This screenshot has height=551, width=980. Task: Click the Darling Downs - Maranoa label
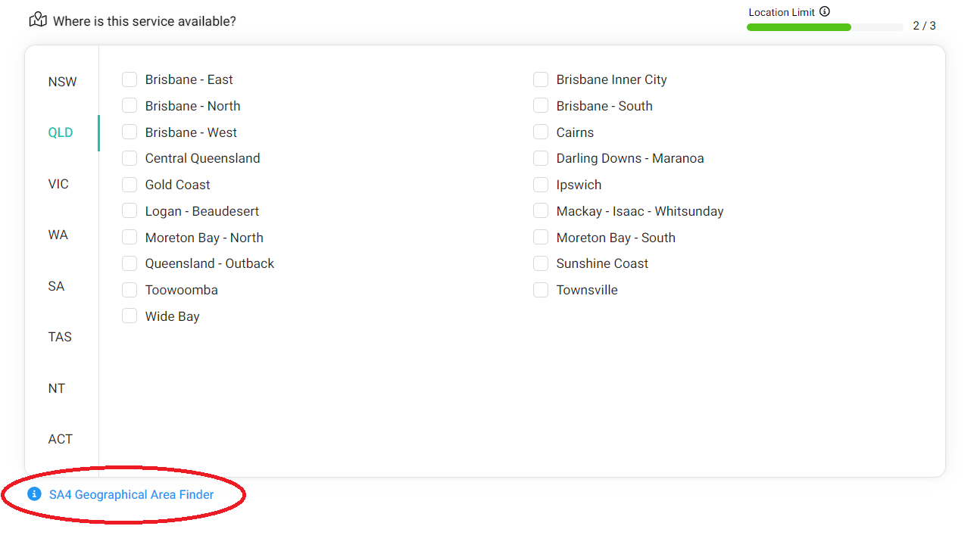click(x=629, y=158)
